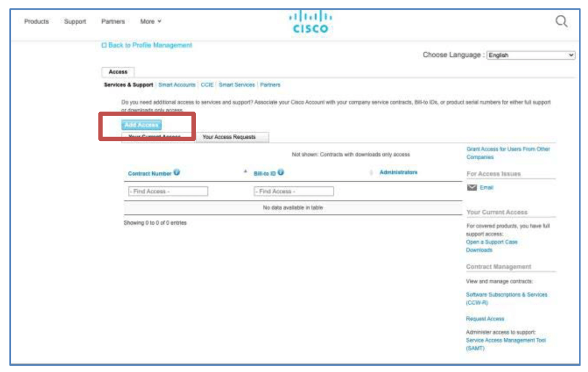Image resolution: width=588 pixels, height=372 pixels.
Task: Click Grant Access for Users From Other Companies
Action: point(508,149)
